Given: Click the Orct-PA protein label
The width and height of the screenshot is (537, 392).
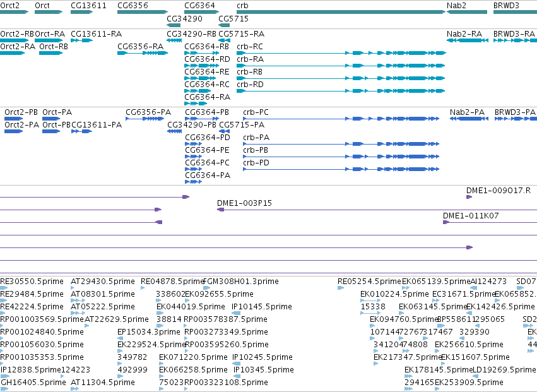Looking at the screenshot, I should click(x=57, y=112).
